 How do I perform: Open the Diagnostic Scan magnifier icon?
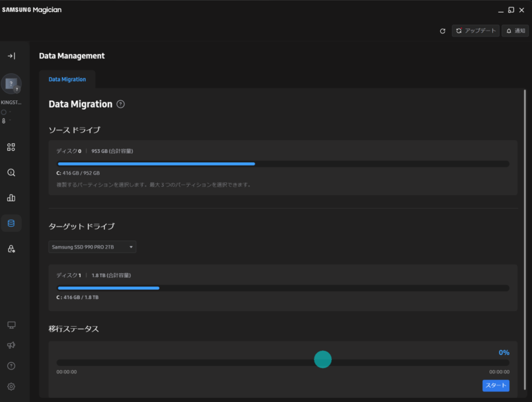[11, 173]
